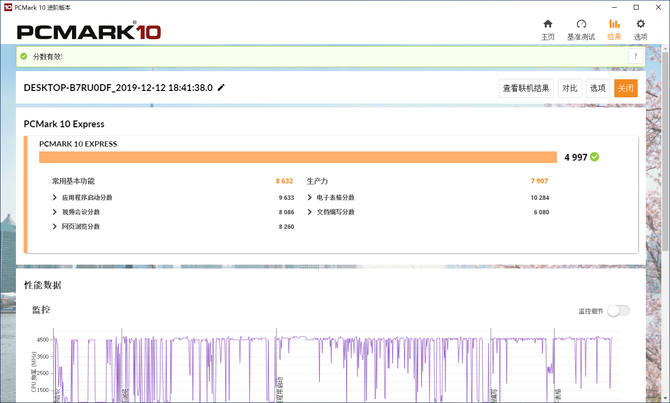Click the 生产力 heading
The image size is (670, 403).
[x=317, y=181]
